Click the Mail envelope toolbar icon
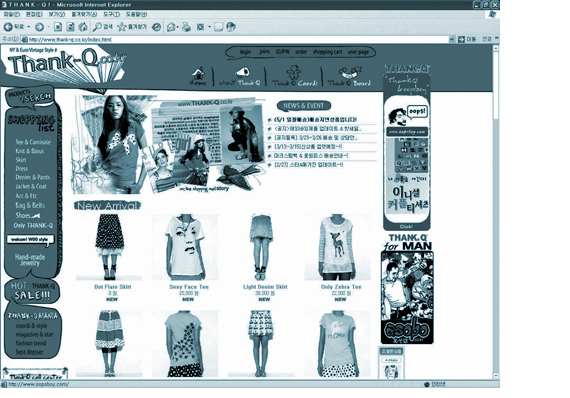This screenshot has width=570, height=398. [171, 27]
